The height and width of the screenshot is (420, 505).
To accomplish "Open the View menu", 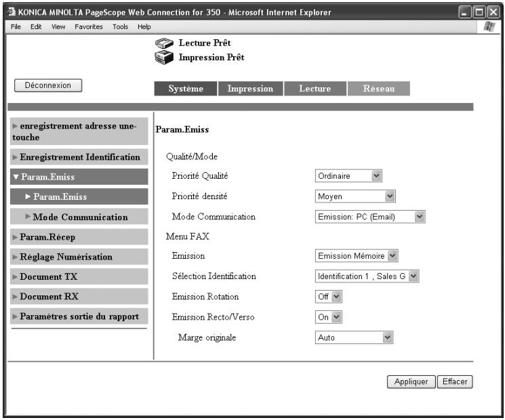I will point(58,26).
